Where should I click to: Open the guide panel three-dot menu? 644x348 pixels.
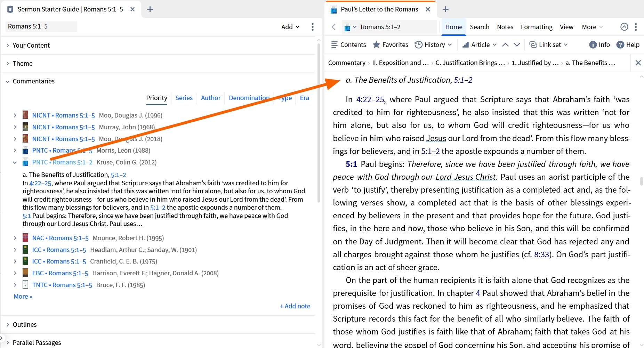click(313, 27)
